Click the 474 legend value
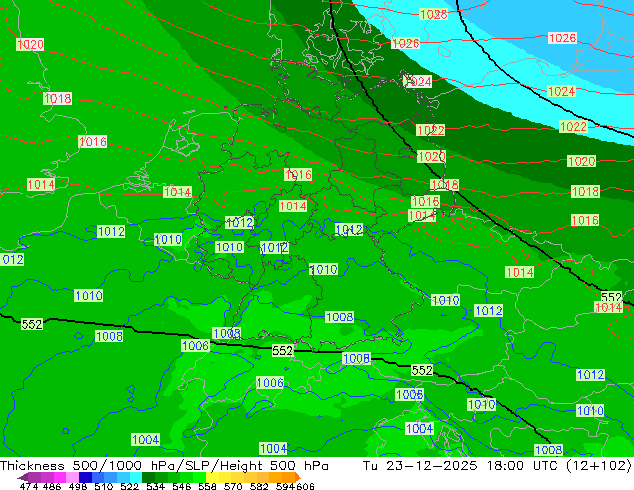 (29, 486)
